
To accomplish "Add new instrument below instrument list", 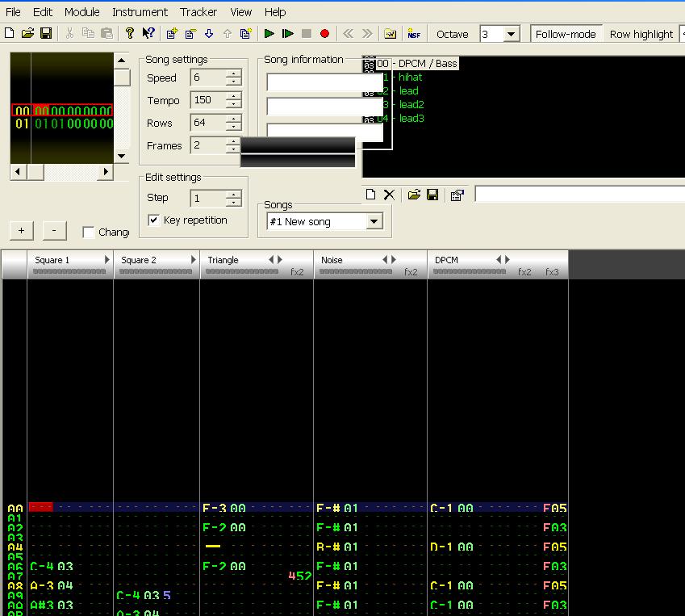I will [x=370, y=195].
